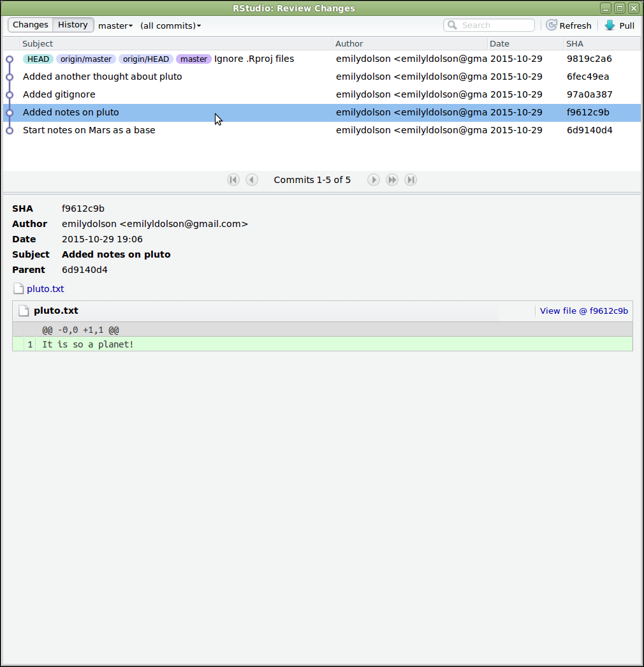
Task: Click the HEAD badge on the top commit
Action: (38, 59)
